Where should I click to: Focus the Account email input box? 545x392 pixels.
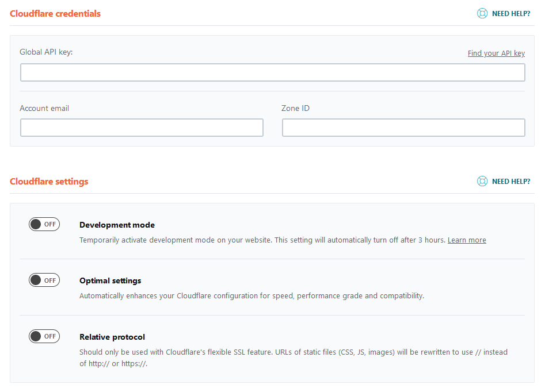click(x=142, y=127)
